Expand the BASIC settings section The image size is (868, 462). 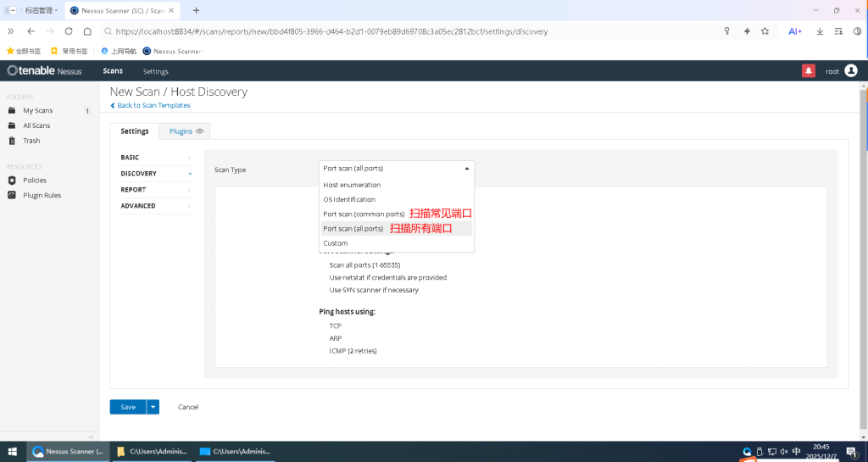point(156,158)
